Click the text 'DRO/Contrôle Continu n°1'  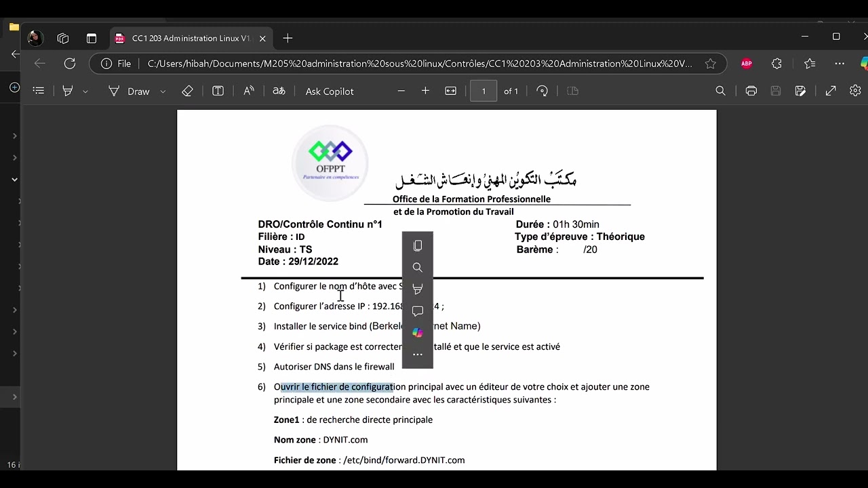[x=320, y=224]
